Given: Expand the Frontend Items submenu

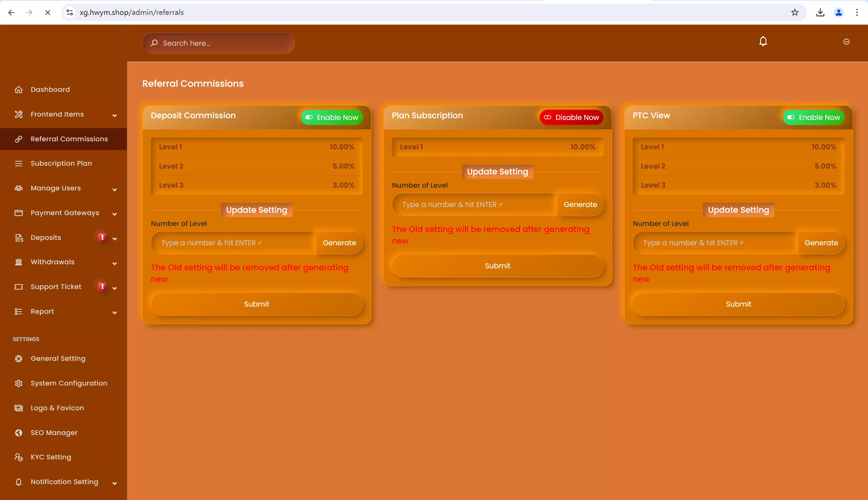Looking at the screenshot, I should coord(114,115).
